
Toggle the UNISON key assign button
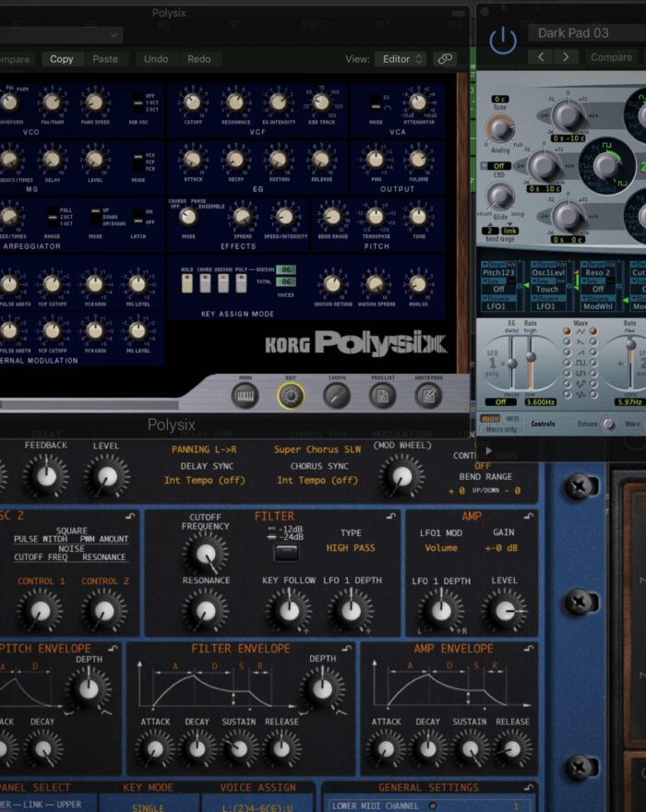(x=223, y=283)
